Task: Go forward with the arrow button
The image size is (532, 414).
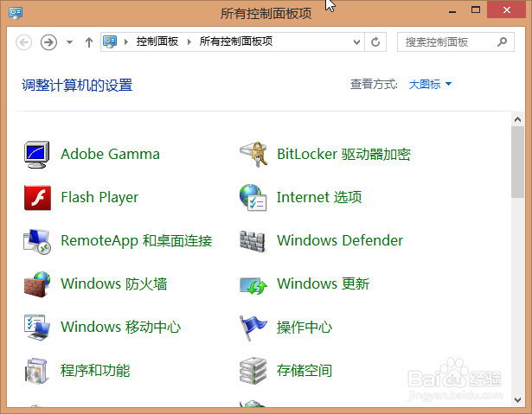Action: coord(48,42)
